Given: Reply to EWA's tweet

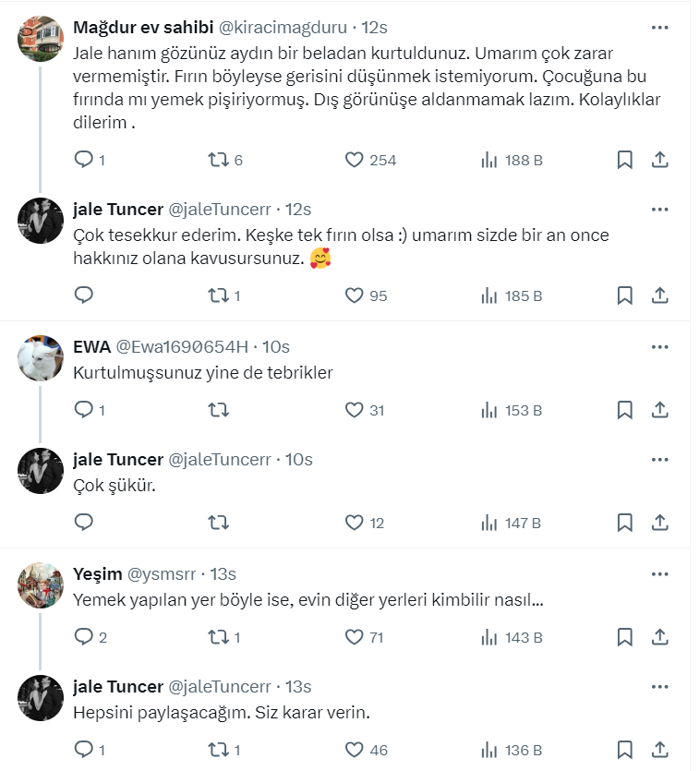Looking at the screenshot, I should (84, 410).
